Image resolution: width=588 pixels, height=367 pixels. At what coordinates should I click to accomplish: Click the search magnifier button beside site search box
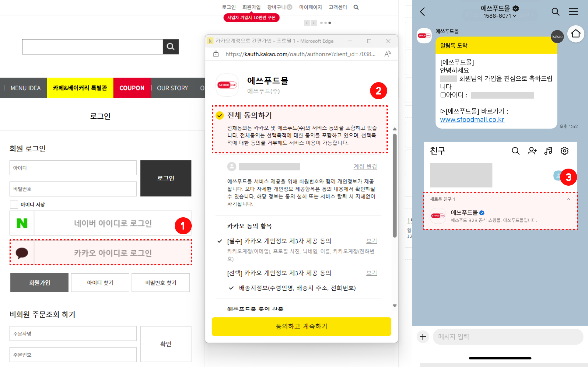[171, 47]
